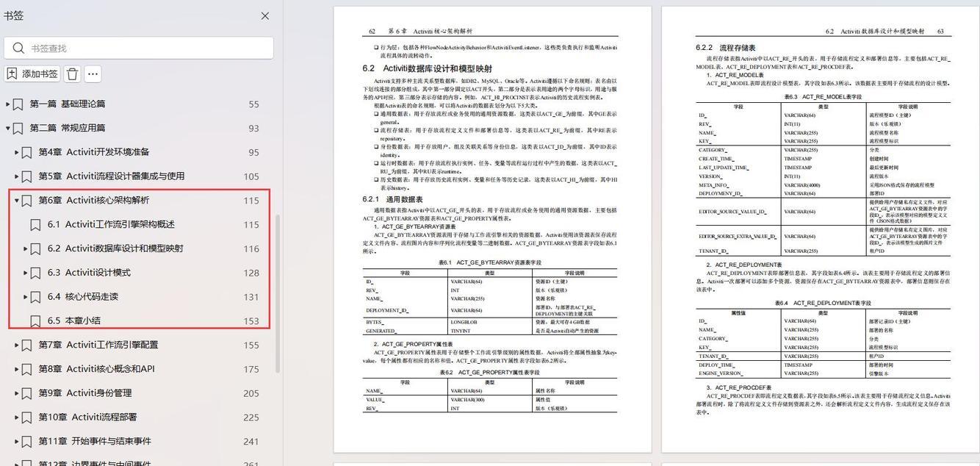The image size is (980, 466).
Task: Click bookmark icon of 第11章
Action: (27, 442)
